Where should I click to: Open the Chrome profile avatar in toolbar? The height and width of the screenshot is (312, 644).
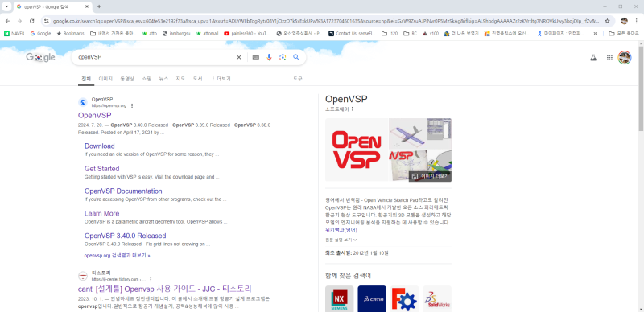coord(625,21)
